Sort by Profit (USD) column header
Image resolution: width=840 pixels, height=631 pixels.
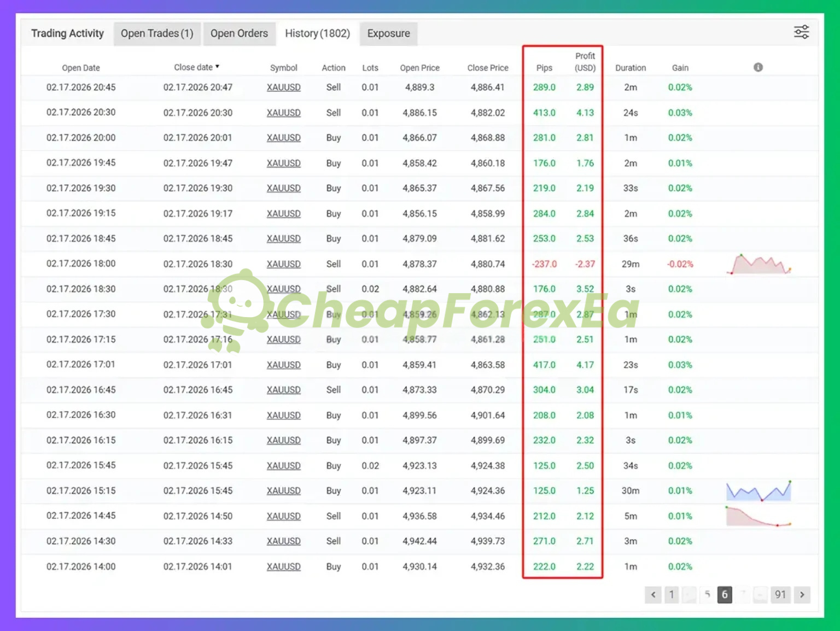pos(585,62)
